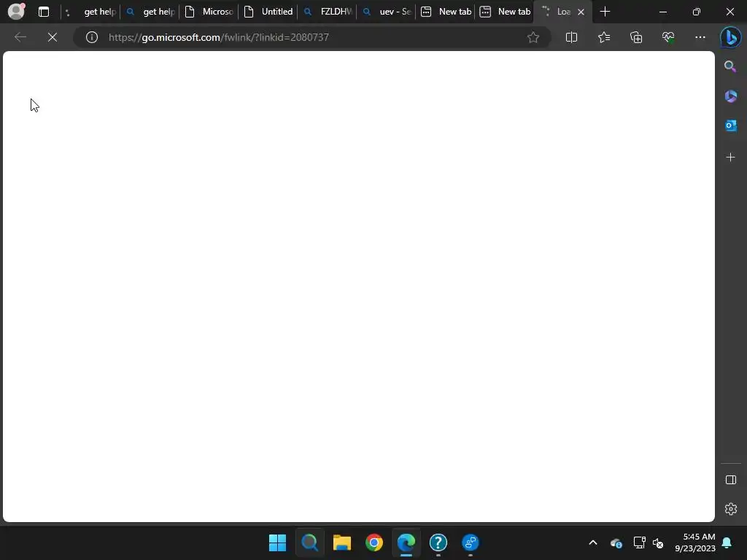The width and height of the screenshot is (747, 560).
Task: Switch to the Microso tab
Action: [x=209, y=12]
